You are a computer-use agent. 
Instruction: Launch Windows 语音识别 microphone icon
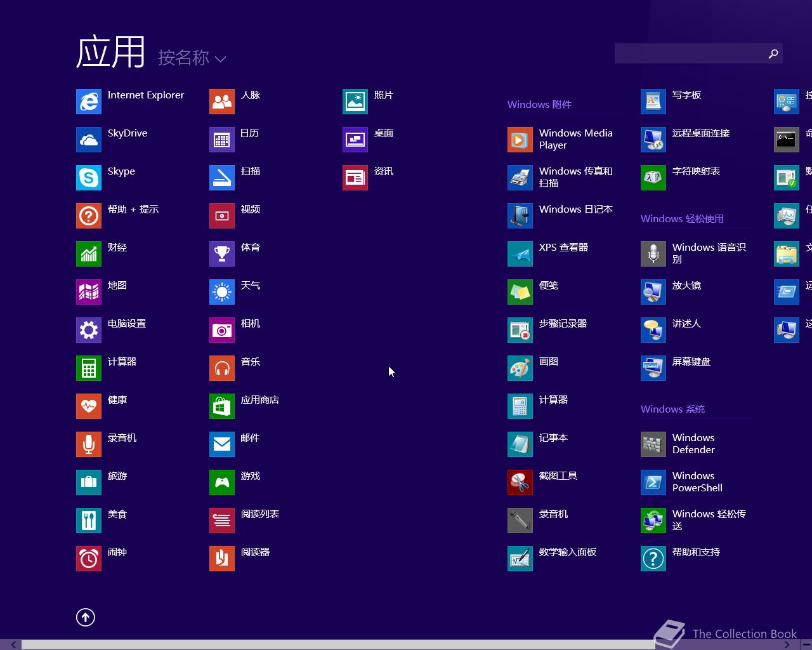point(653,254)
